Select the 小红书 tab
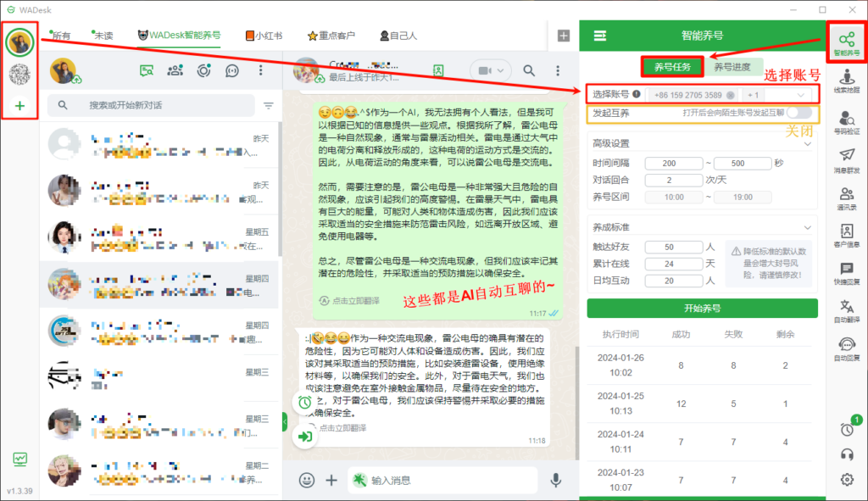This screenshot has height=501, width=868. (264, 36)
